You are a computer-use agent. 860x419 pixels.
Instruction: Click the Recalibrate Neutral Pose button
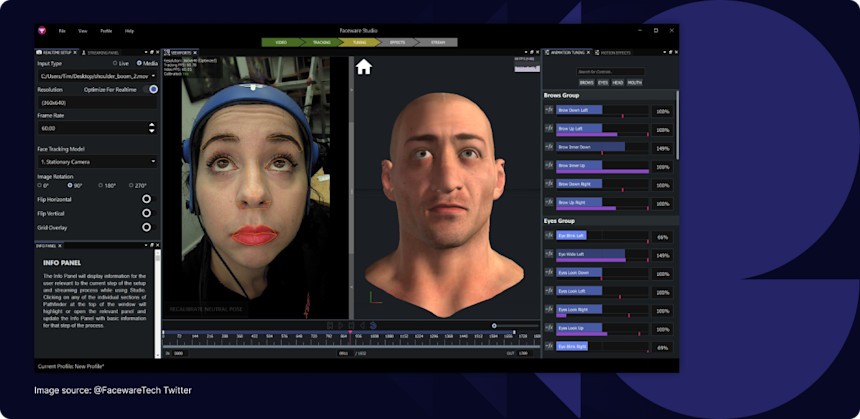point(206,309)
